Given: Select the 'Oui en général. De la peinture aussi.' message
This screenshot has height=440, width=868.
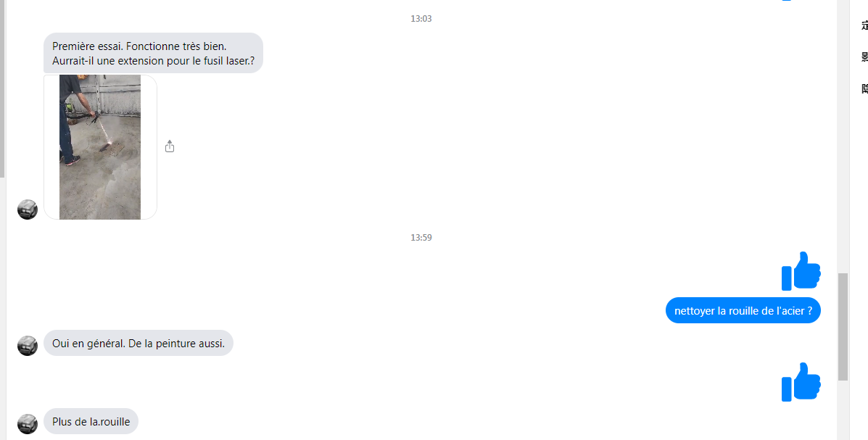Looking at the screenshot, I should coord(139,343).
